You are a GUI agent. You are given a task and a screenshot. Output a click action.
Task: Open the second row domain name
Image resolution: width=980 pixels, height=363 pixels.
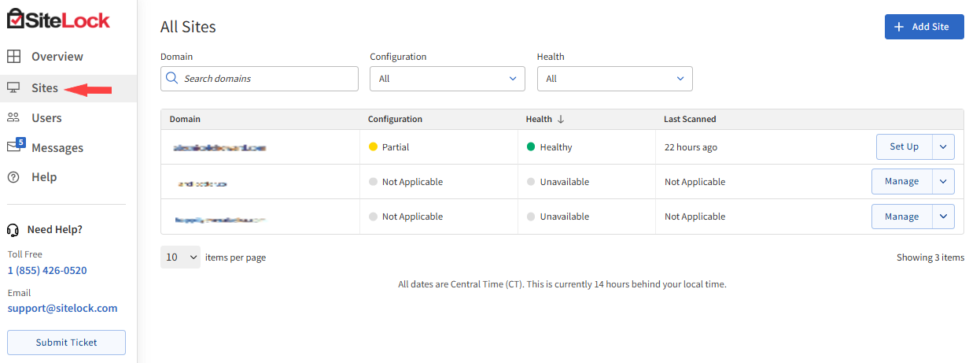(203, 183)
